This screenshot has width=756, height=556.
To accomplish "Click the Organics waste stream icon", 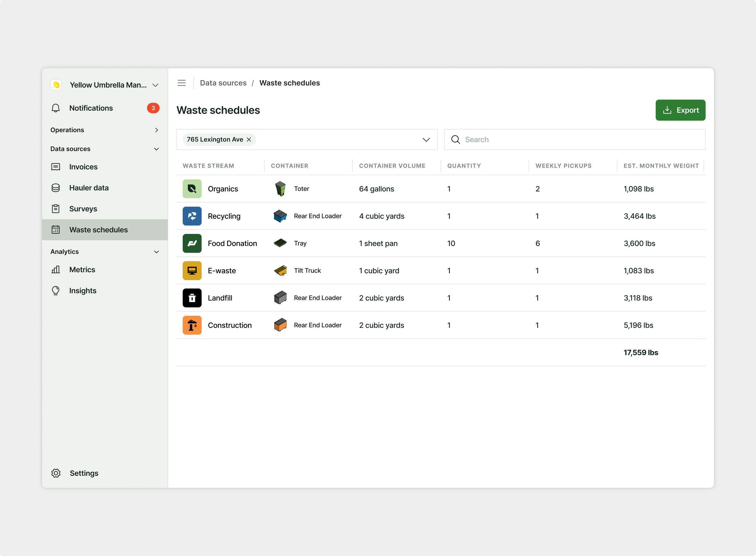I will [x=192, y=189].
